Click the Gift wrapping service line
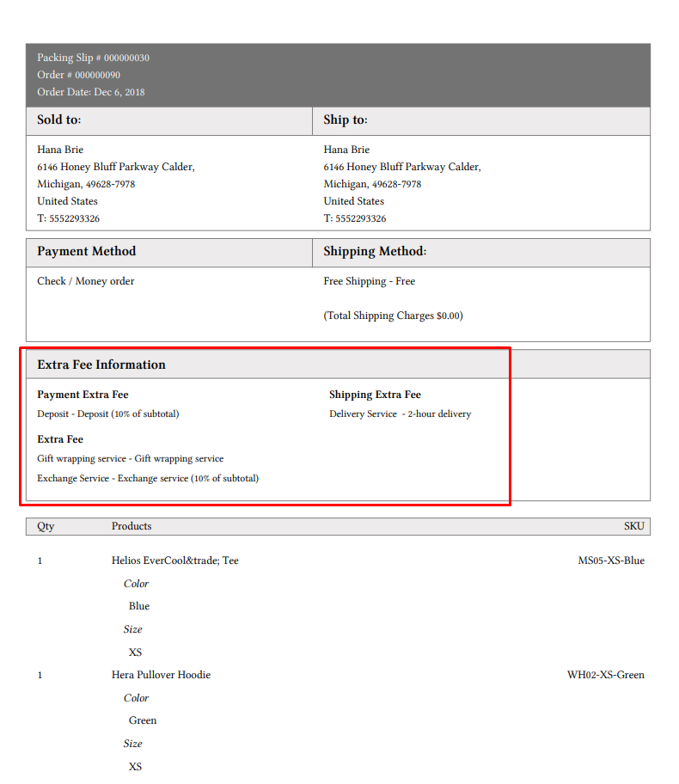The height and width of the screenshot is (784, 679). coord(130,458)
